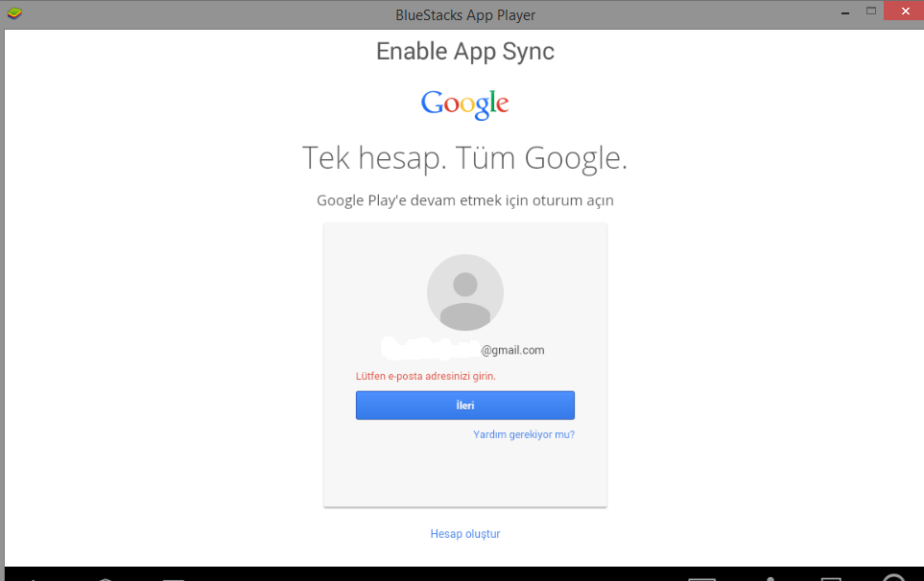This screenshot has height=581, width=924.
Task: Close the BlueStacks App Player window
Action: [x=905, y=11]
